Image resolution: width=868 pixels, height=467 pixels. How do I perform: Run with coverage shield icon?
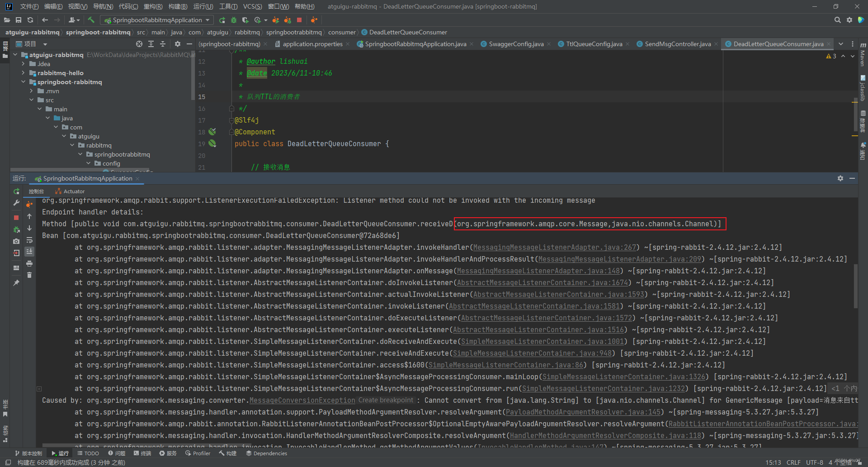tap(245, 20)
